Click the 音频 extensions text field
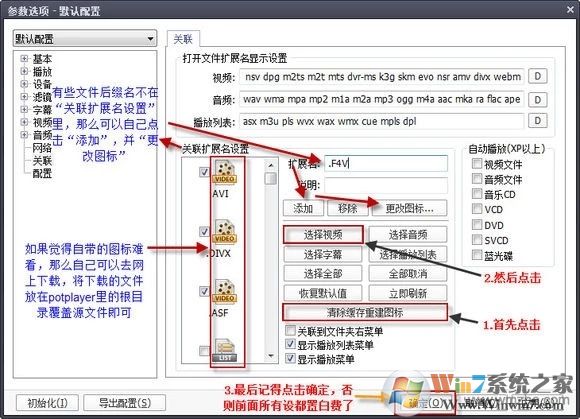The width and height of the screenshot is (580, 419). (x=382, y=99)
